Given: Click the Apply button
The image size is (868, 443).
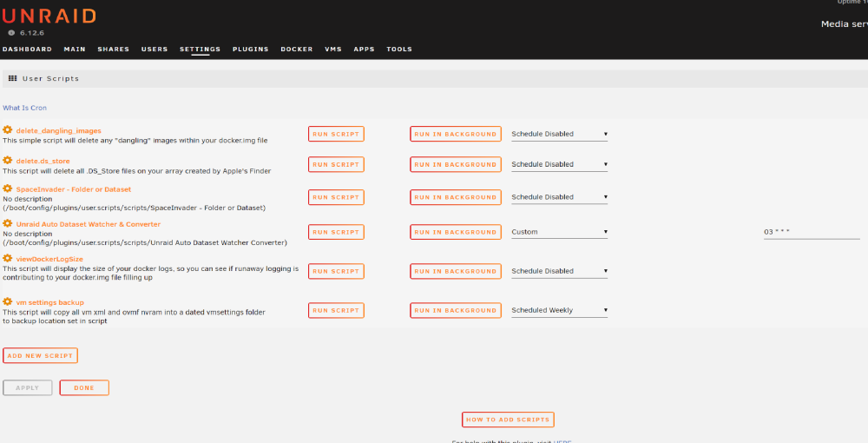Looking at the screenshot, I should tap(28, 387).
